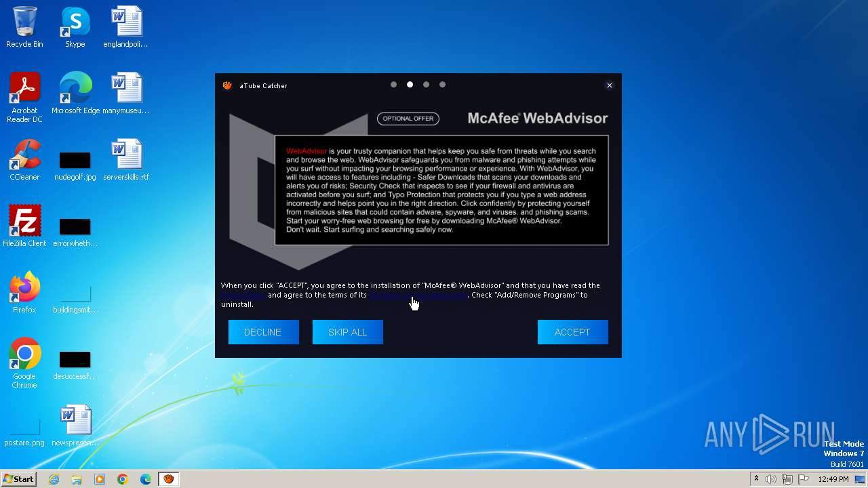Select the englandpoli Word document icon
Viewport: 868px width, 488px height.
pos(126,27)
